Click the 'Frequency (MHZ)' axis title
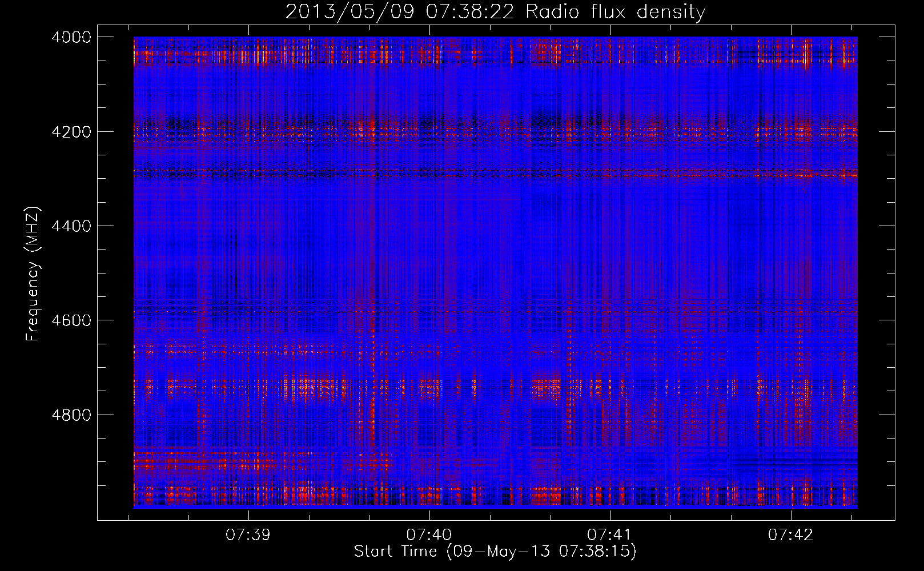924x571 pixels. (x=33, y=274)
